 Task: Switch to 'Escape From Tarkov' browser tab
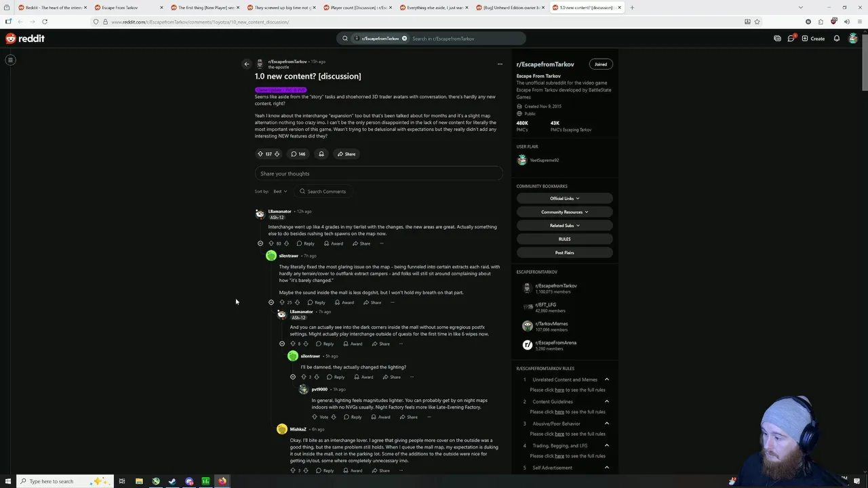coord(128,7)
